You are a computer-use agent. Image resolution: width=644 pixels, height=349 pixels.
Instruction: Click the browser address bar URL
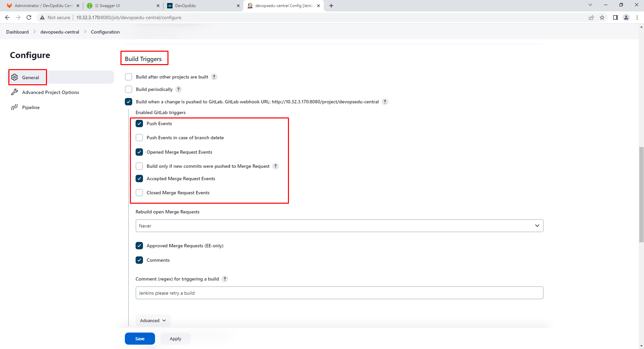click(129, 17)
